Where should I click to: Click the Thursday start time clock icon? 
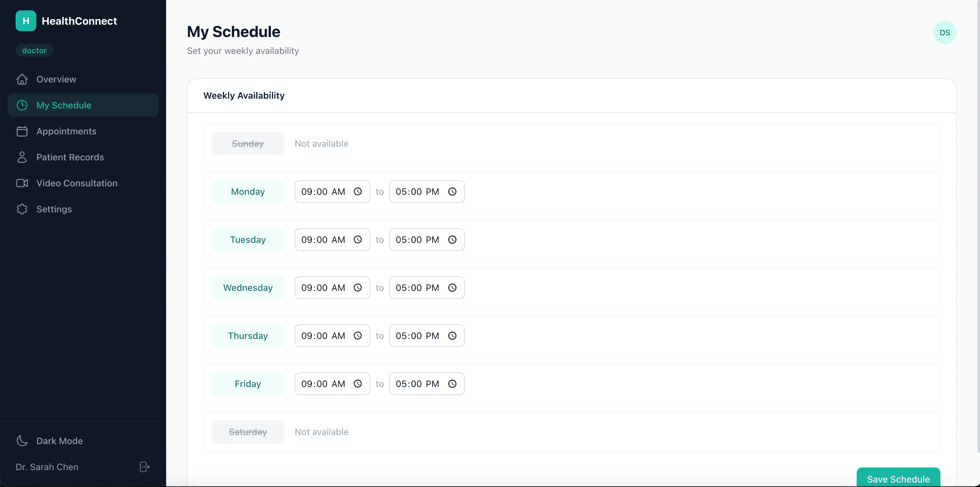[358, 336]
